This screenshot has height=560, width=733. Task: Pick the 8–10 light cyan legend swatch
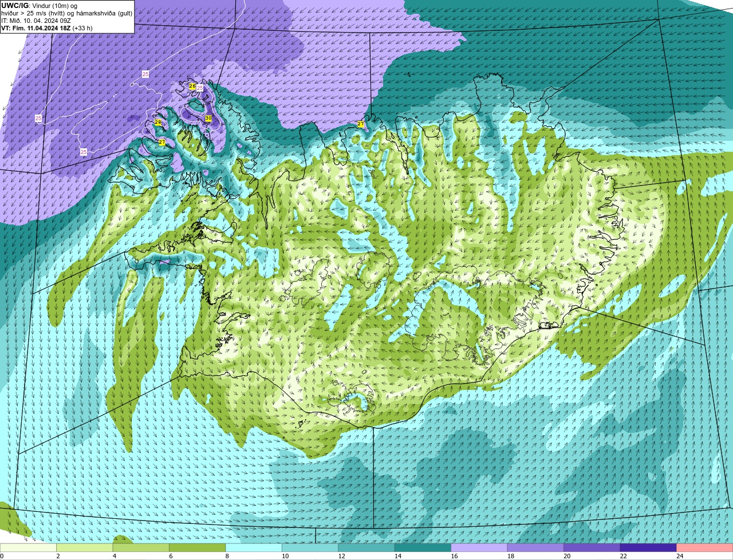254,547
